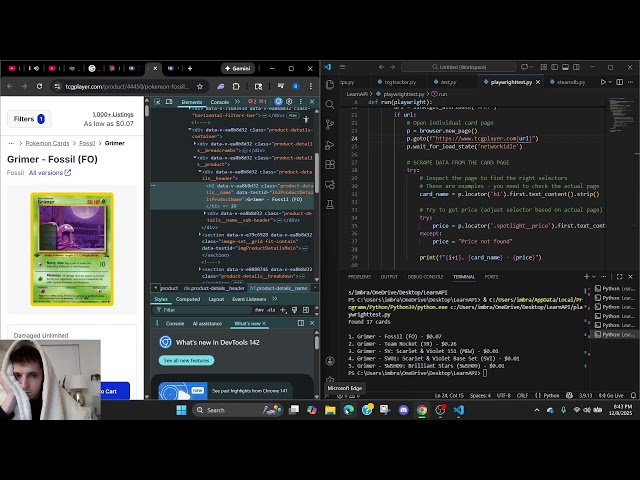Open the Chrome three-dot menu
Image resolution: width=640 pixels, height=480 pixels.
[x=311, y=87]
